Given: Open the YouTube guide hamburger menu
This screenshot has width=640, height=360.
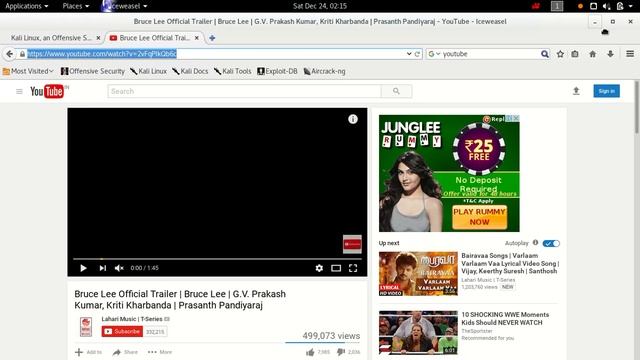Looking at the screenshot, I should tap(19, 91).
